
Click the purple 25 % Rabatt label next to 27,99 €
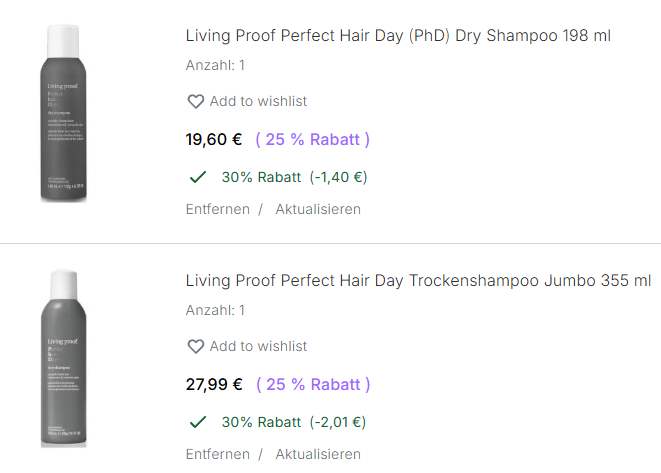(x=313, y=384)
